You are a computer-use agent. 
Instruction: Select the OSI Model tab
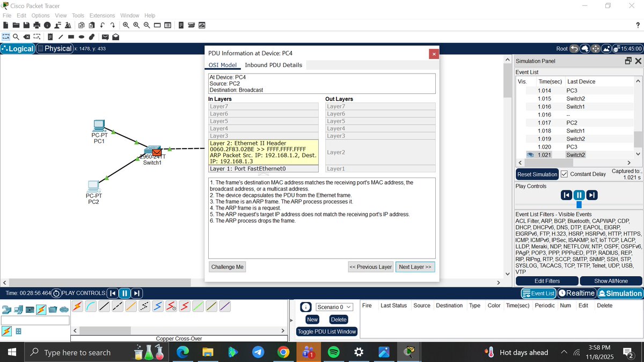tap(223, 65)
